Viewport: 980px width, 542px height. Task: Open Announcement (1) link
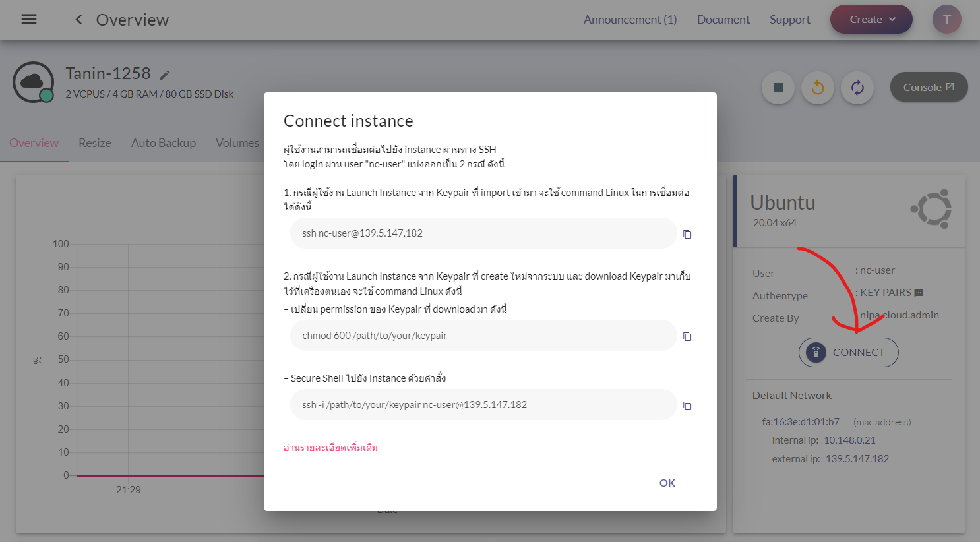(630, 20)
